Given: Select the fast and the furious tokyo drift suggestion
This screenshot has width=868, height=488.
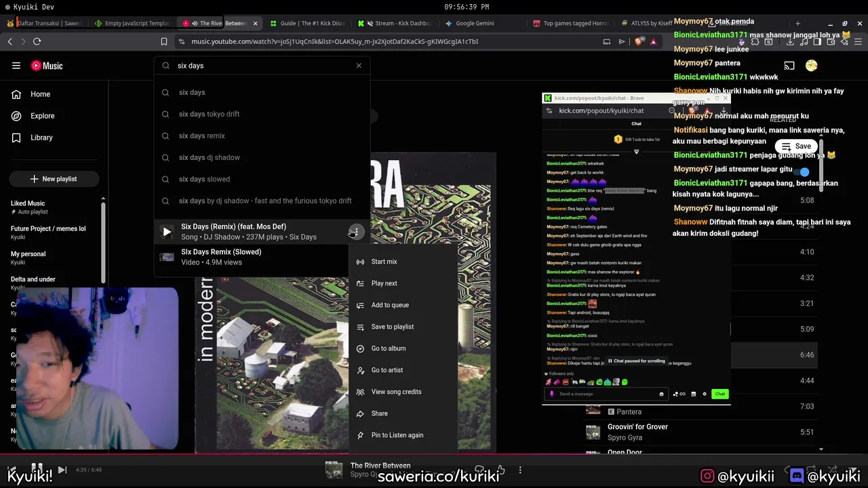Looking at the screenshot, I should point(262,201).
